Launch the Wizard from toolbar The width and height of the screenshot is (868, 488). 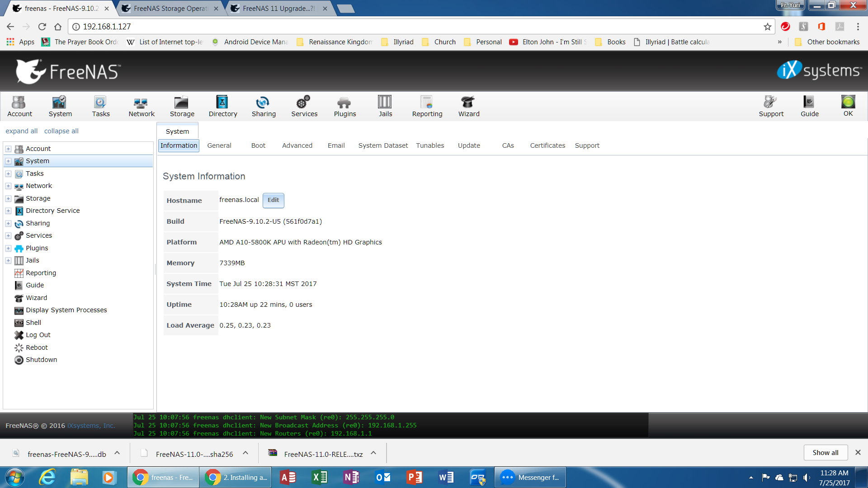469,107
